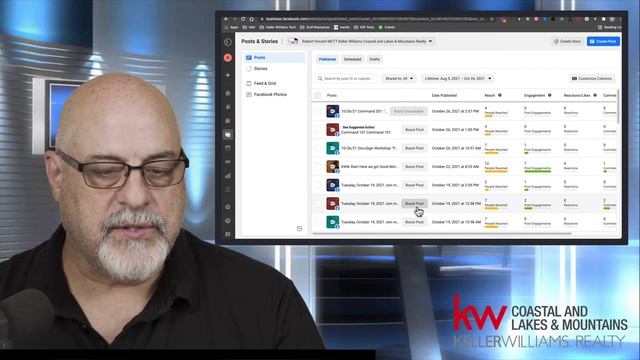
Task: Open Settings gear icon in sidebar
Action: tap(228, 207)
